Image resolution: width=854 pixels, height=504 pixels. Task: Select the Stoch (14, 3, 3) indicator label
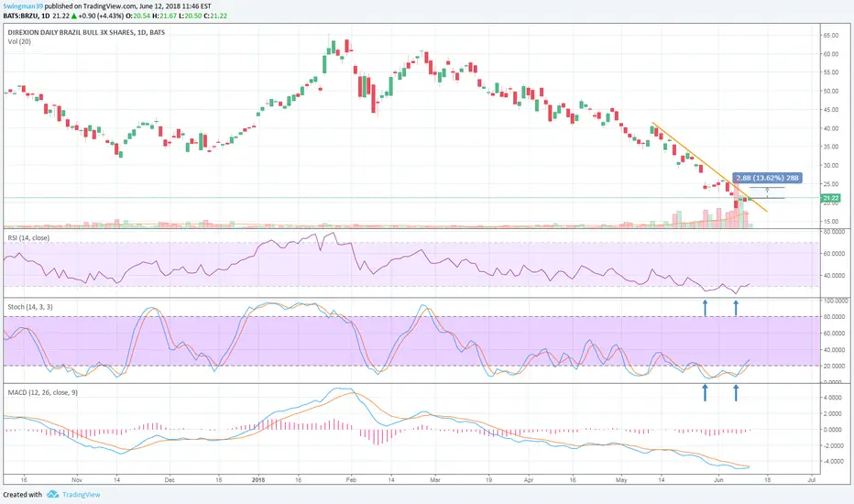coord(30,307)
